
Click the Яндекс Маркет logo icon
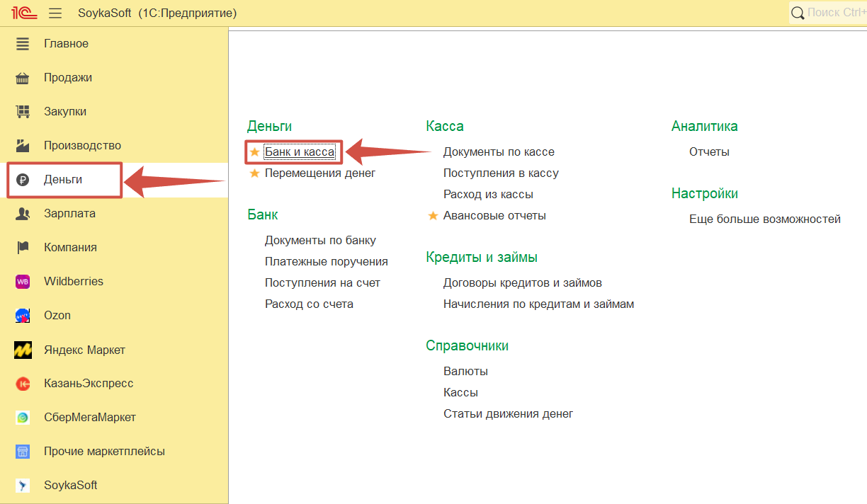tap(23, 350)
